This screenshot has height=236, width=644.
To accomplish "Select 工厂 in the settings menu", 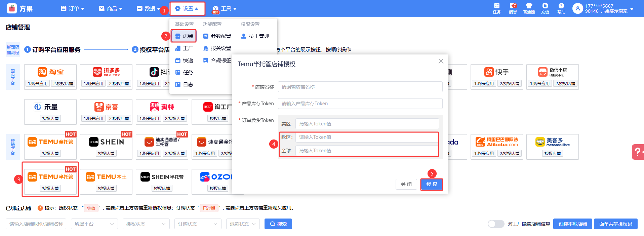I will (184, 48).
